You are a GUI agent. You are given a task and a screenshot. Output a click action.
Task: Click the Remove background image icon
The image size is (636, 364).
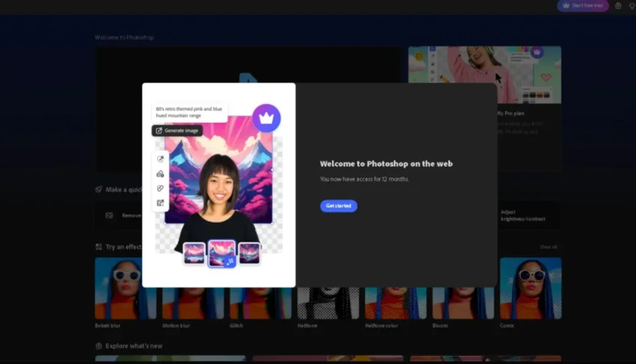point(109,216)
